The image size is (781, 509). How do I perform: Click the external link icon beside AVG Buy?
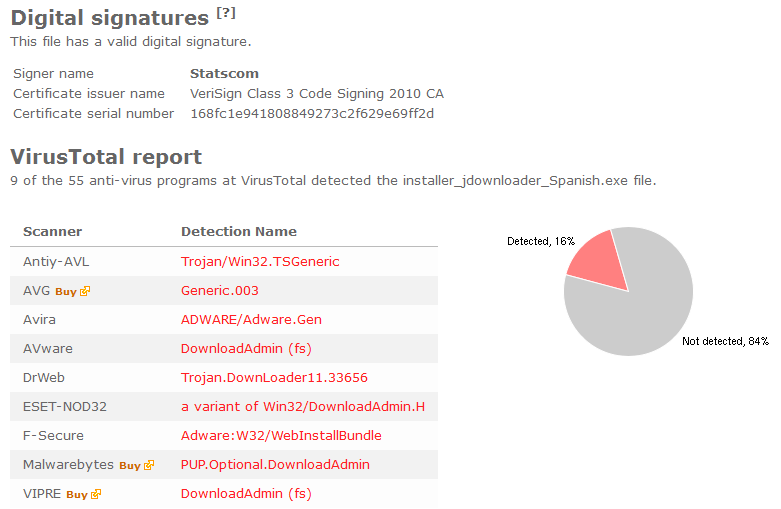[x=85, y=291]
